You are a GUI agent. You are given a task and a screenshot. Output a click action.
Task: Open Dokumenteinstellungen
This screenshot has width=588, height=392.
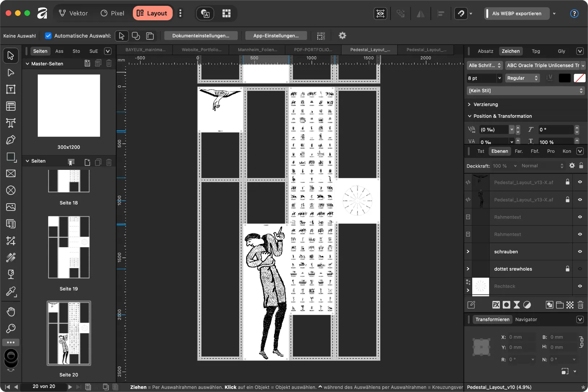coord(201,36)
